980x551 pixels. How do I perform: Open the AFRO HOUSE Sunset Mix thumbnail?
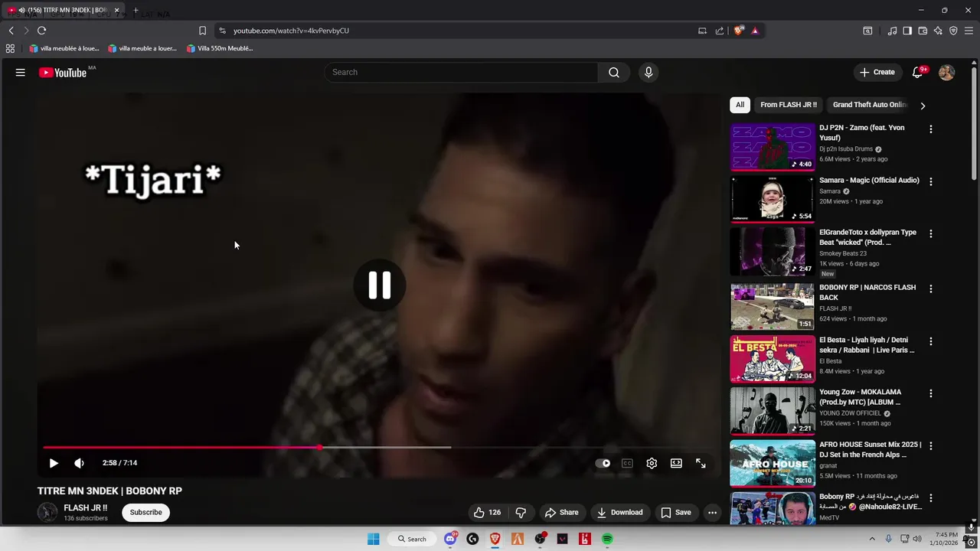tap(772, 463)
